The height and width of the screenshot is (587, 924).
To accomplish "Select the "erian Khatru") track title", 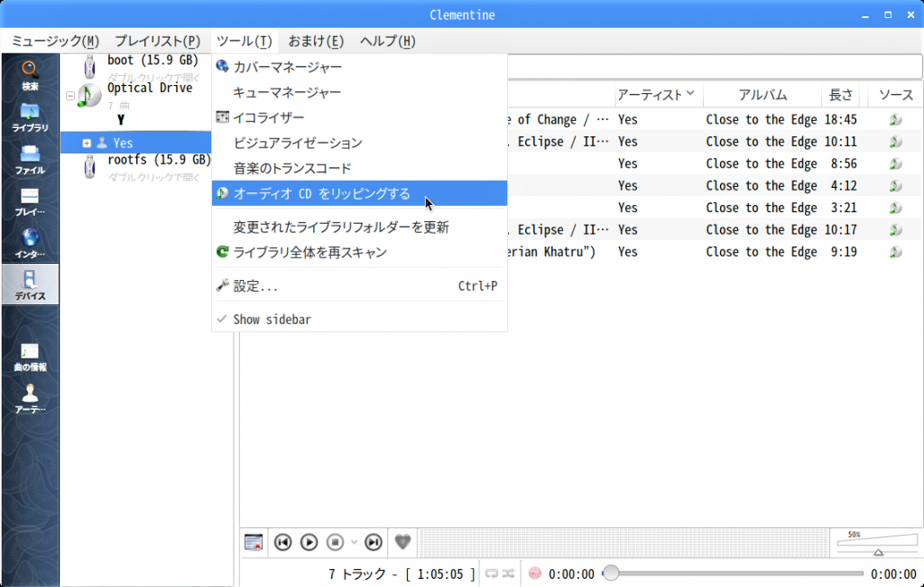I will click(552, 252).
